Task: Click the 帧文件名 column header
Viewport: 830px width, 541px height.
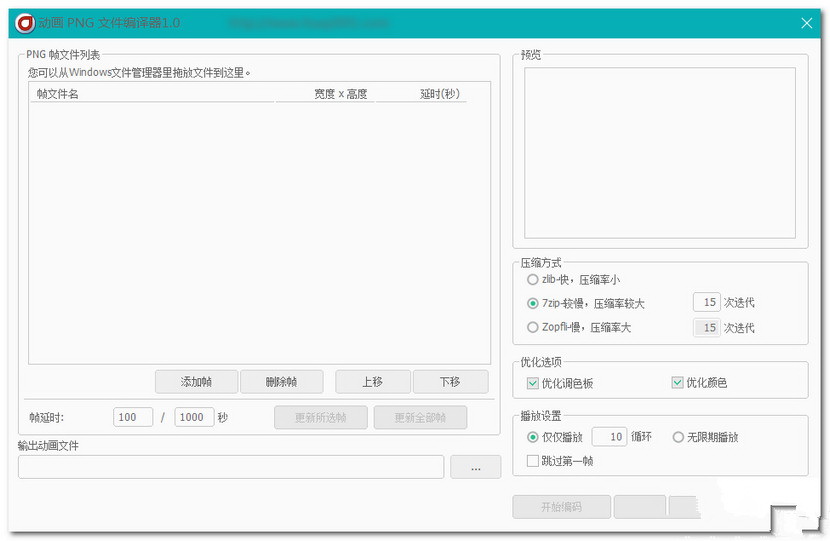Action: coord(152,94)
